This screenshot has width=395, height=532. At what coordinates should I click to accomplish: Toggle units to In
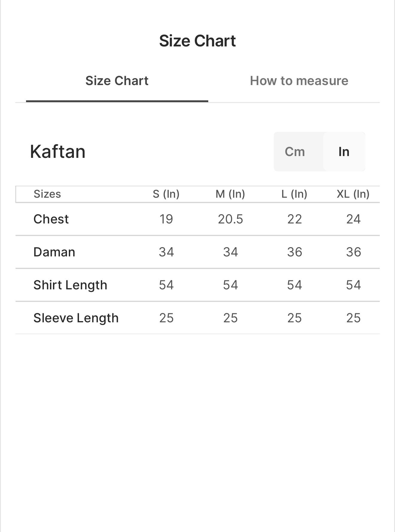coord(344,152)
